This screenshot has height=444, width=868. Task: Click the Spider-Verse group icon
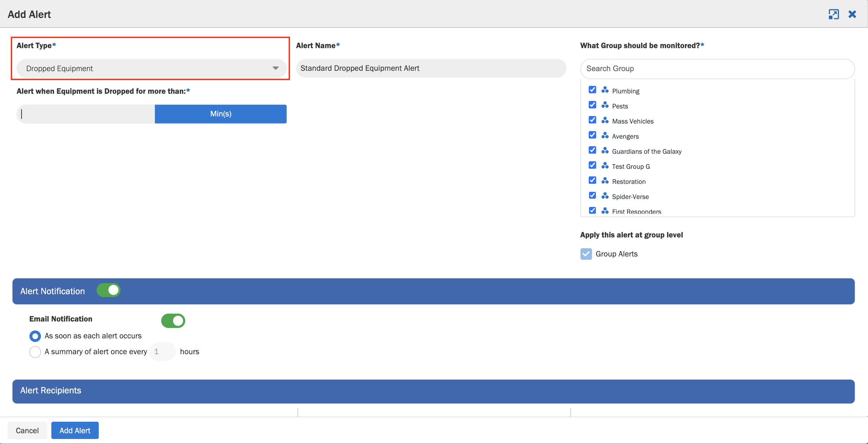coord(605,195)
